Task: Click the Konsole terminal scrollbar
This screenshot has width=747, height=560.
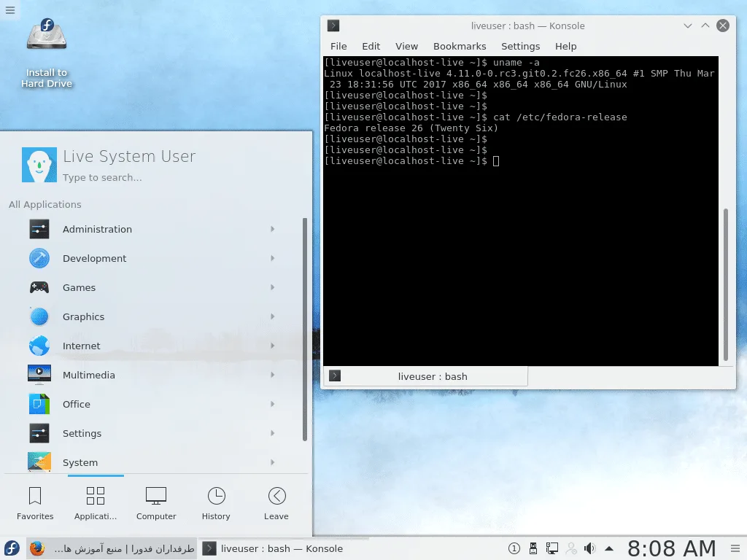Action: click(726, 284)
